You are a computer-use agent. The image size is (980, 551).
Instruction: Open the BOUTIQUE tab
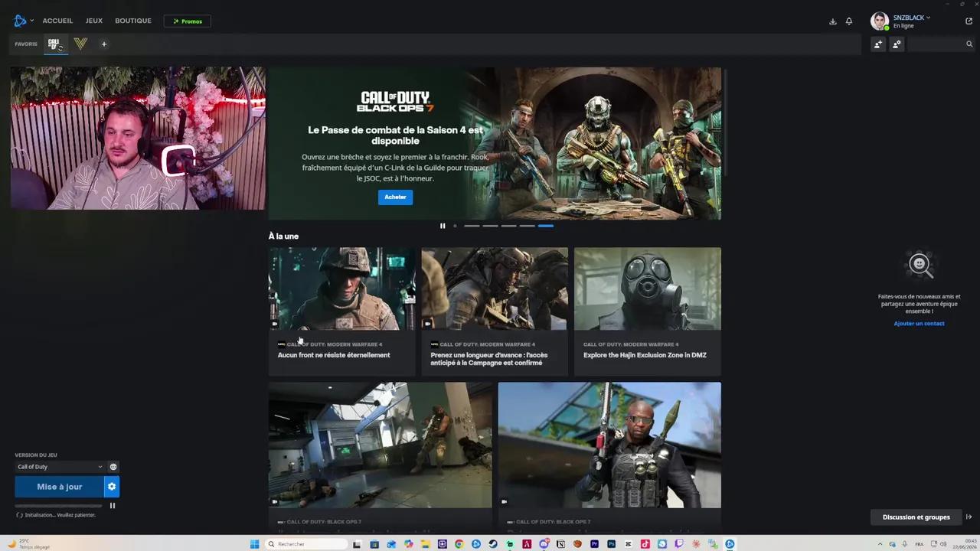133,21
